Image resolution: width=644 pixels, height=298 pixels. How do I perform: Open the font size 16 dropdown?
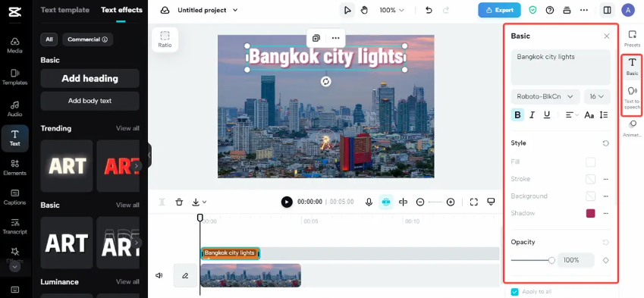(597, 96)
